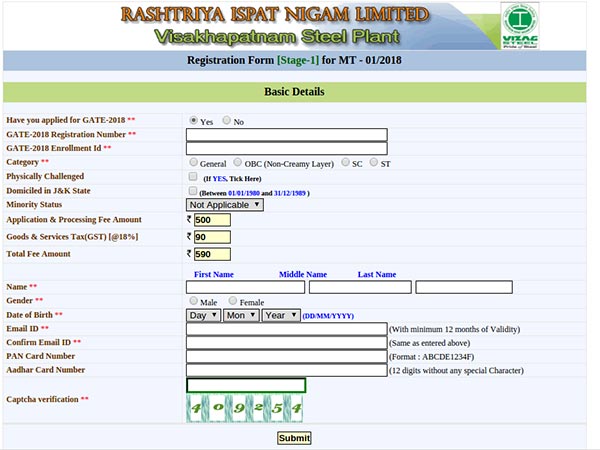Open the Day dropdown for birth date
600x450 pixels.
pyautogui.click(x=203, y=315)
